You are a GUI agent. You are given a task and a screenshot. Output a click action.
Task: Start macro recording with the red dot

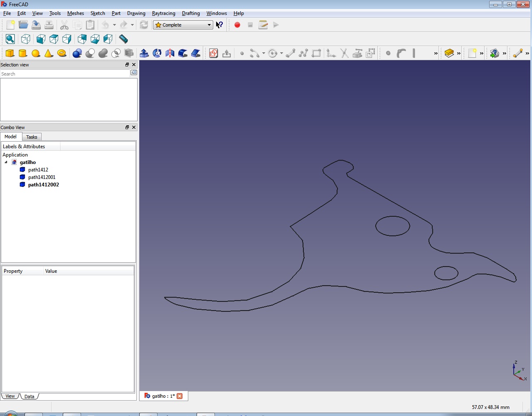tap(237, 25)
